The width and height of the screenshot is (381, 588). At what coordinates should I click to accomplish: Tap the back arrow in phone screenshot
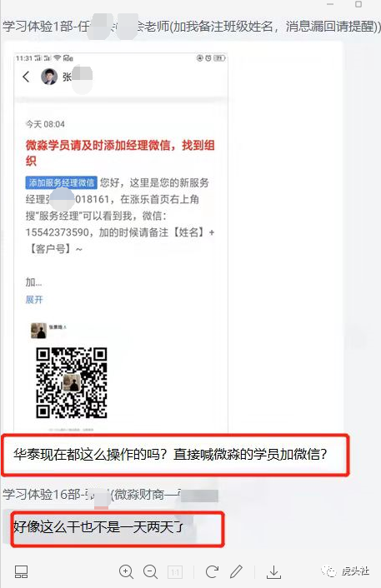(x=26, y=77)
